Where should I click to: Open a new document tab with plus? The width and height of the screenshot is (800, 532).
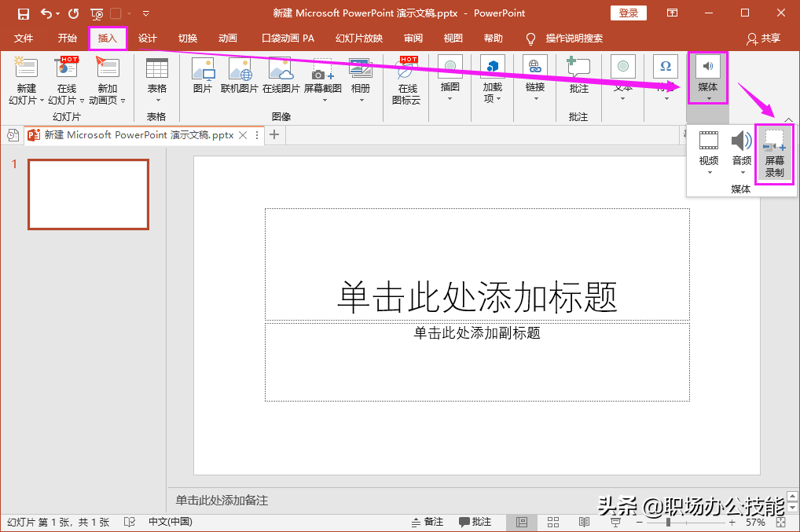pos(274,134)
